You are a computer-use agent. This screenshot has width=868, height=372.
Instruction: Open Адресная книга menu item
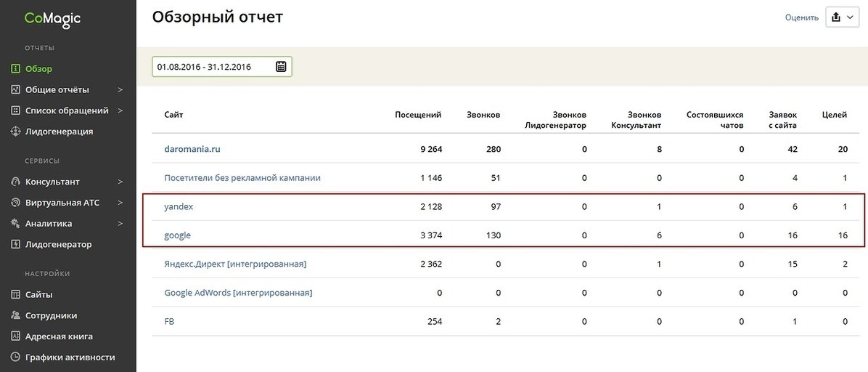(x=52, y=336)
